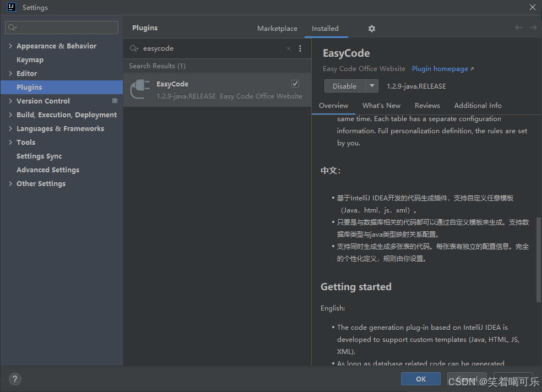The image size is (542, 392).
Task: Open the Disable button dropdown arrow
Action: pos(372,86)
